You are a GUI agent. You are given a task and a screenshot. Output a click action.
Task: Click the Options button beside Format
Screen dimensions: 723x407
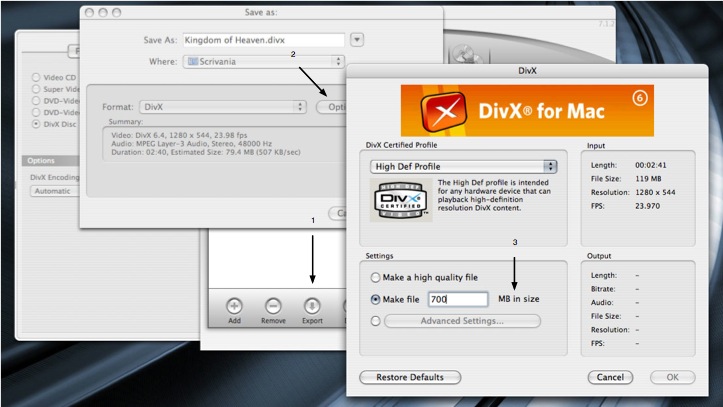tap(331, 107)
